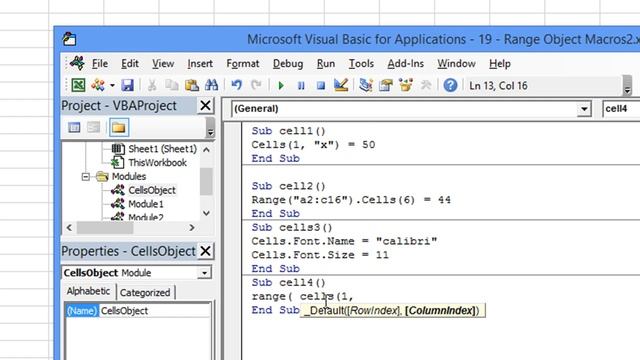Image resolution: width=640 pixels, height=360 pixels.
Task: Switch to the Categorized tab
Action: point(145,293)
